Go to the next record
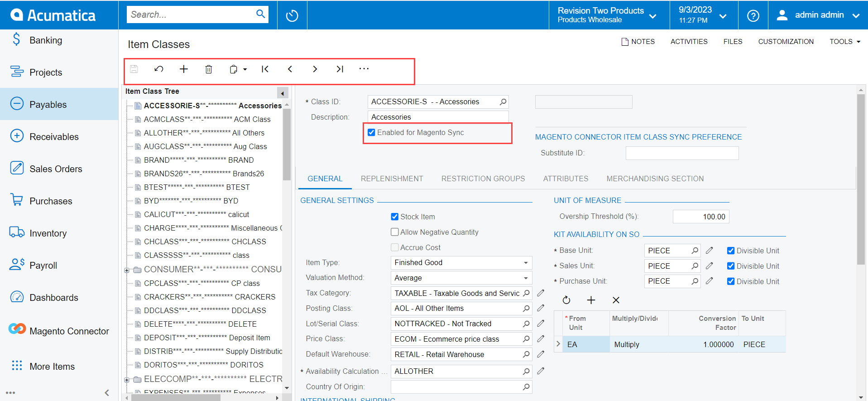 (315, 69)
